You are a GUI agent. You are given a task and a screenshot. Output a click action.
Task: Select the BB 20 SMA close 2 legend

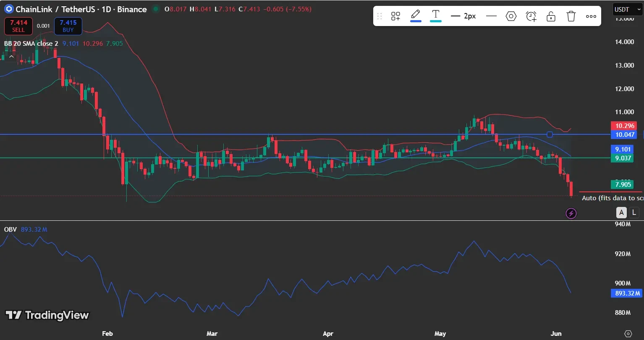click(x=31, y=43)
